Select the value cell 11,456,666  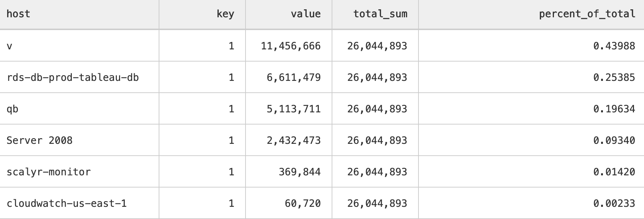[291, 46]
